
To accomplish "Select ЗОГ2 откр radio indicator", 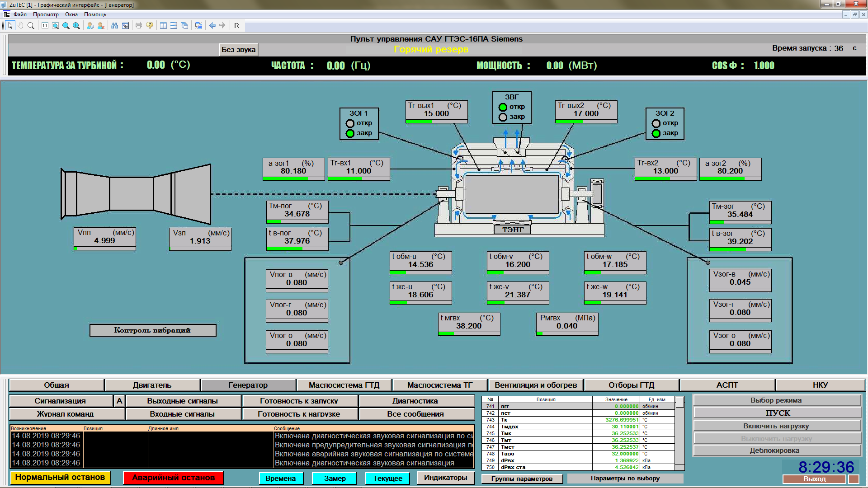I will click(656, 123).
